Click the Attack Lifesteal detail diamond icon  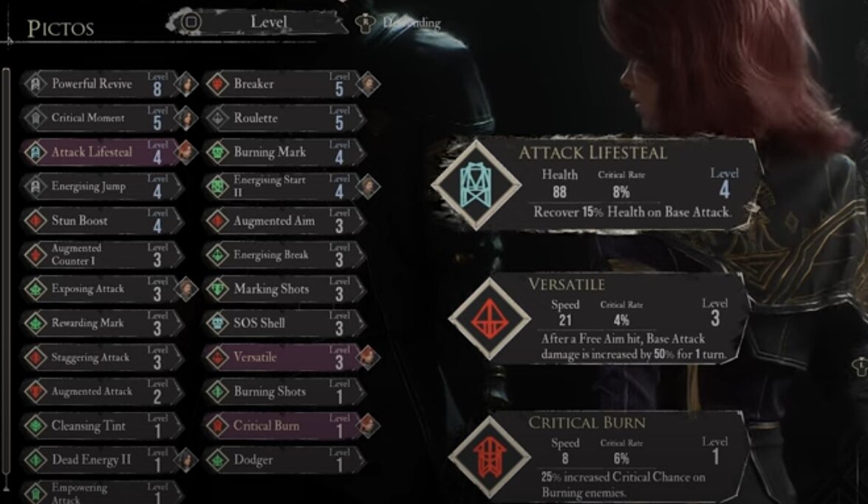coord(476,185)
